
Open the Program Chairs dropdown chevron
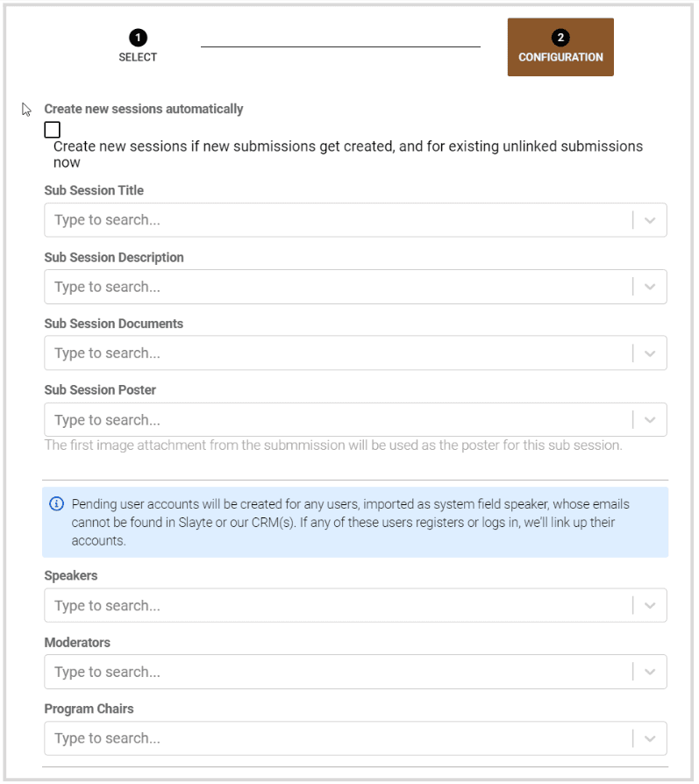coord(650,738)
